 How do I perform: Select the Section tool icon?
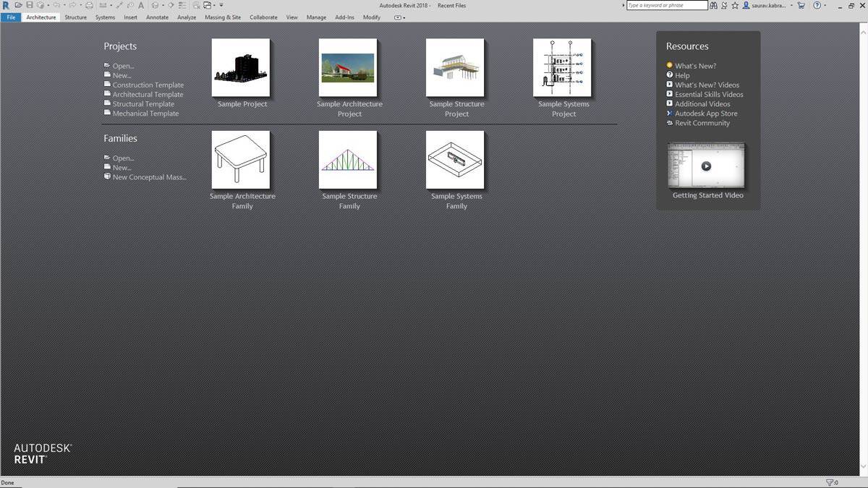tap(171, 5)
